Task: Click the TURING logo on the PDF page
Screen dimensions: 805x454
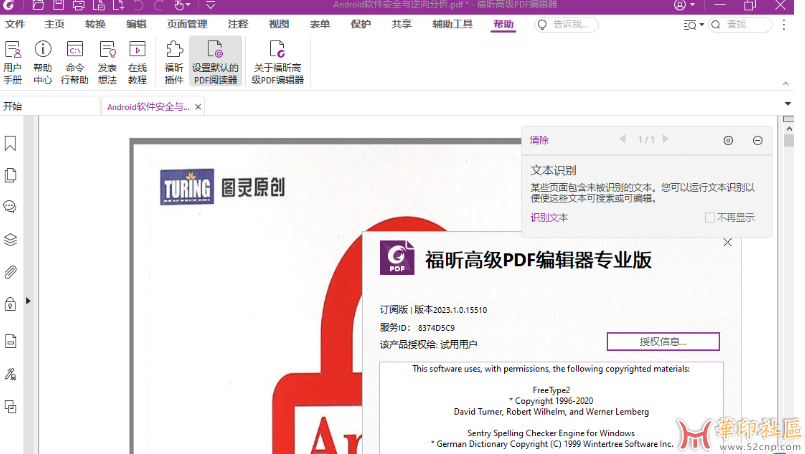Action: pyautogui.click(x=187, y=187)
